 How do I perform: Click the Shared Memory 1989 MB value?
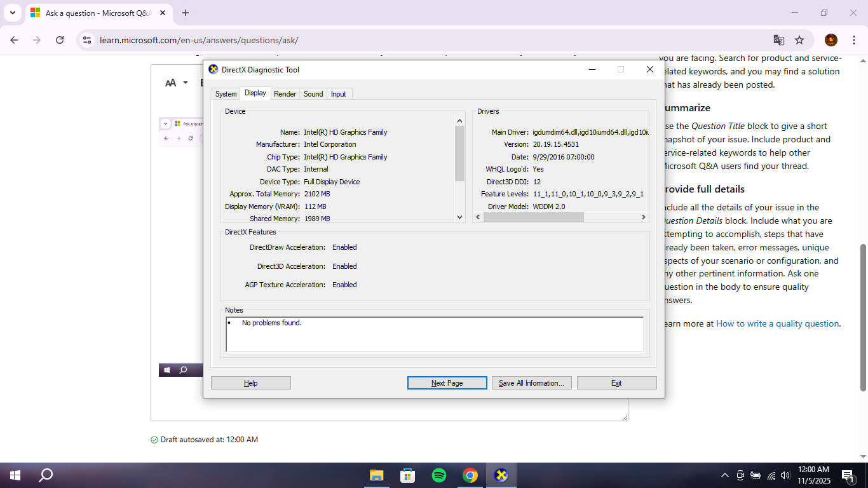[x=317, y=219]
